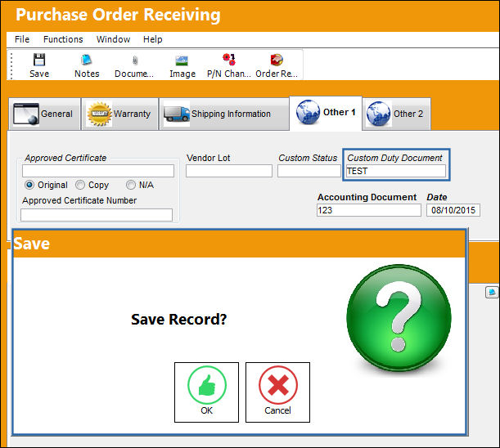Click Cancel in the Save dialog
Image resolution: width=500 pixels, height=448 pixels.
coord(277,392)
